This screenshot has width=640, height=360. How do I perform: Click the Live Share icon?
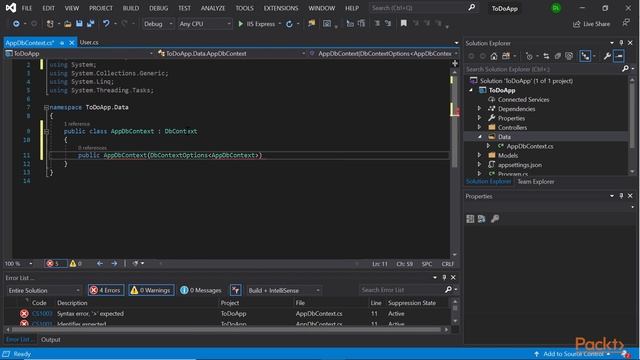[576, 24]
